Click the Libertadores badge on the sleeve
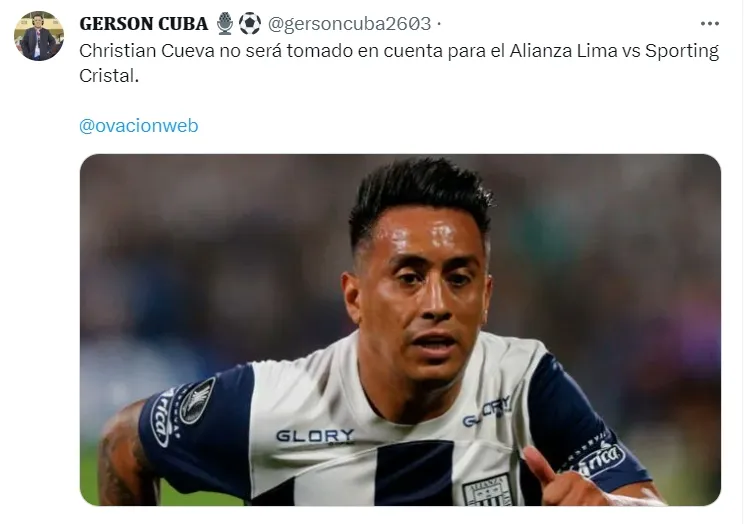The height and width of the screenshot is (524, 747). (x=197, y=401)
